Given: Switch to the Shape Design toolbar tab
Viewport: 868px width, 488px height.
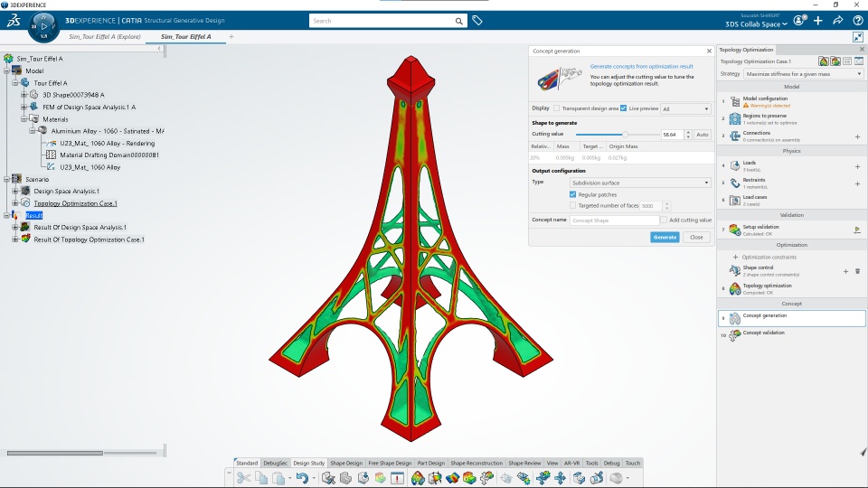Looking at the screenshot, I should 346,463.
